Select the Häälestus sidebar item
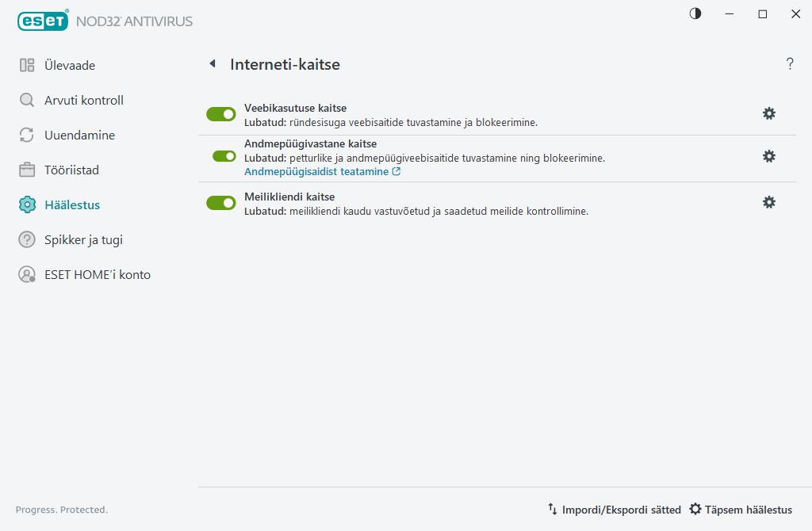Viewport: 812px width, 531px height. click(71, 205)
